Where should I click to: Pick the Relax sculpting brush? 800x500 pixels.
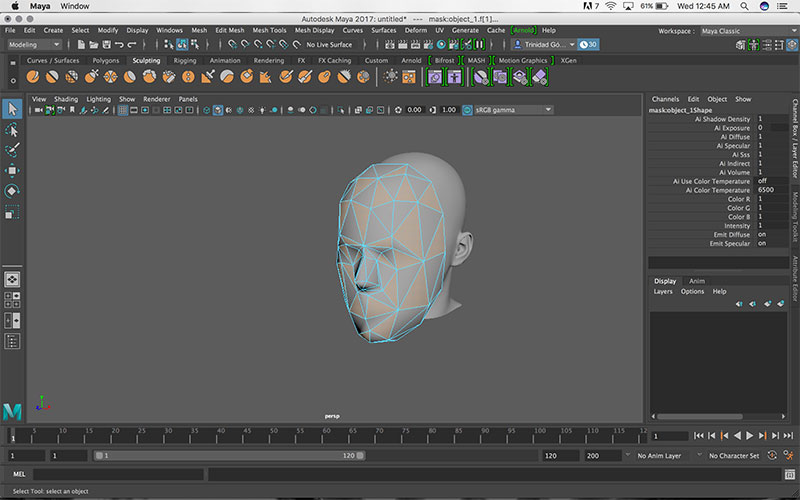click(72, 77)
